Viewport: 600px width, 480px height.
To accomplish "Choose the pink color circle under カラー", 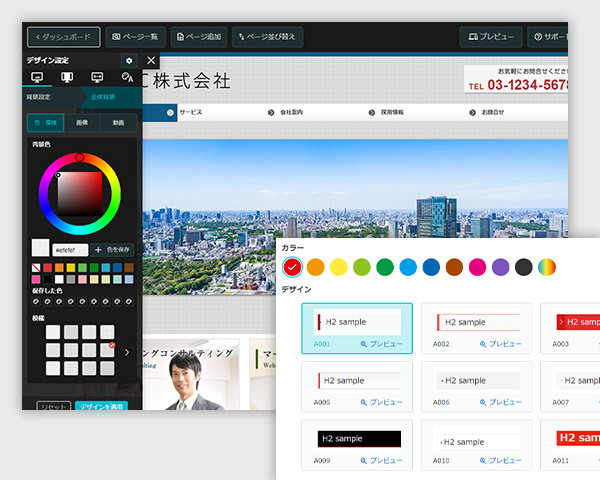I will pyautogui.click(x=477, y=267).
